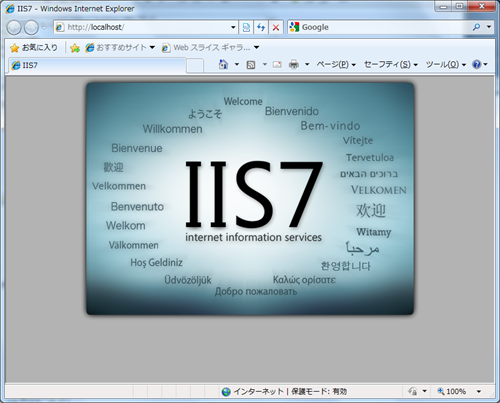
Task: Close the Internet Explorer window
Action: click(482, 6)
